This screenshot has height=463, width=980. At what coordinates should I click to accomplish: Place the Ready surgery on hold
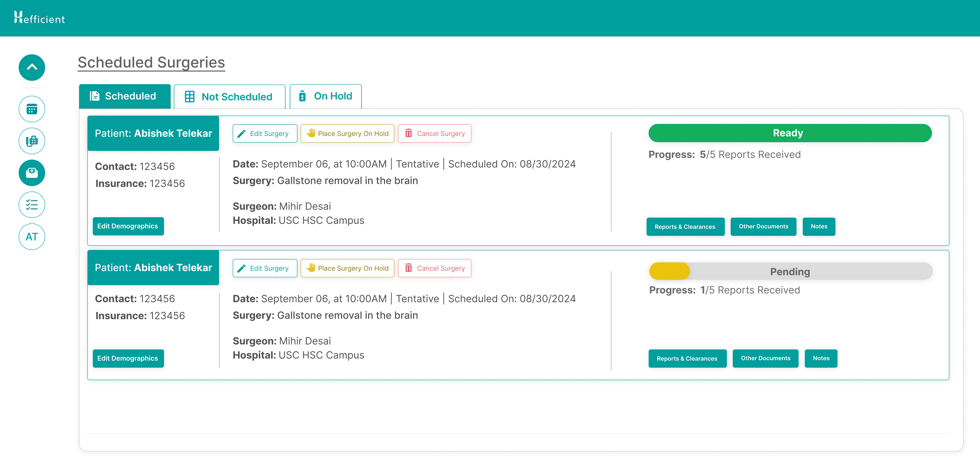pyautogui.click(x=347, y=134)
